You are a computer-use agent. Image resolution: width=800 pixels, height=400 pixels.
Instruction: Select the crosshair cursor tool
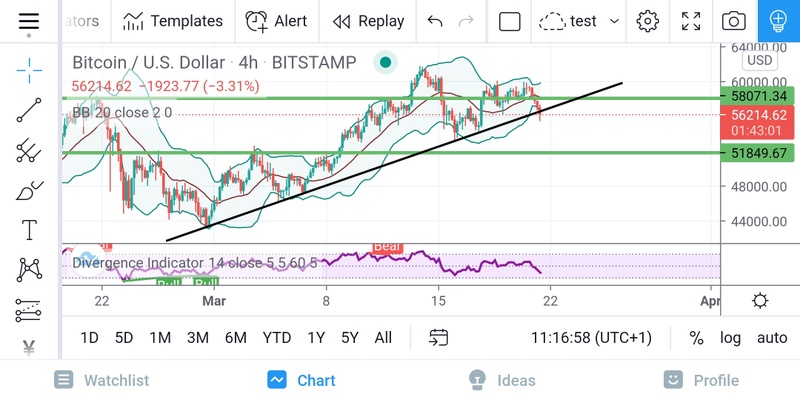29,69
